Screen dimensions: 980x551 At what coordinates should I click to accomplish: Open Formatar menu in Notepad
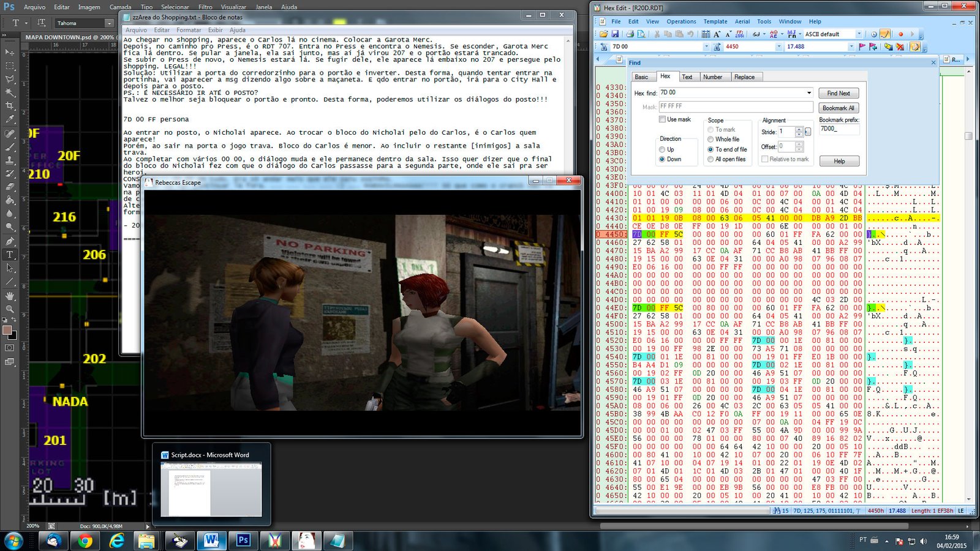point(189,30)
